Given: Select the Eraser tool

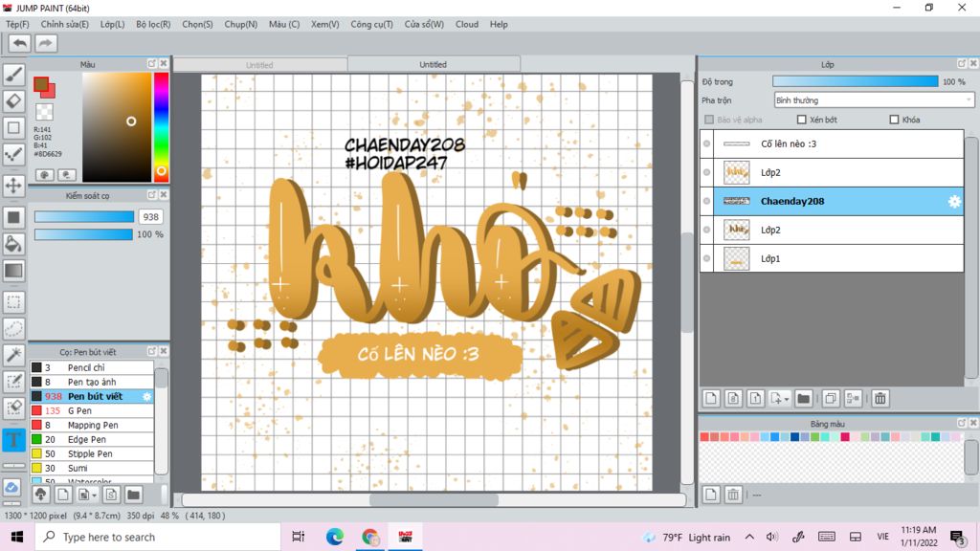Looking at the screenshot, I should tap(13, 101).
